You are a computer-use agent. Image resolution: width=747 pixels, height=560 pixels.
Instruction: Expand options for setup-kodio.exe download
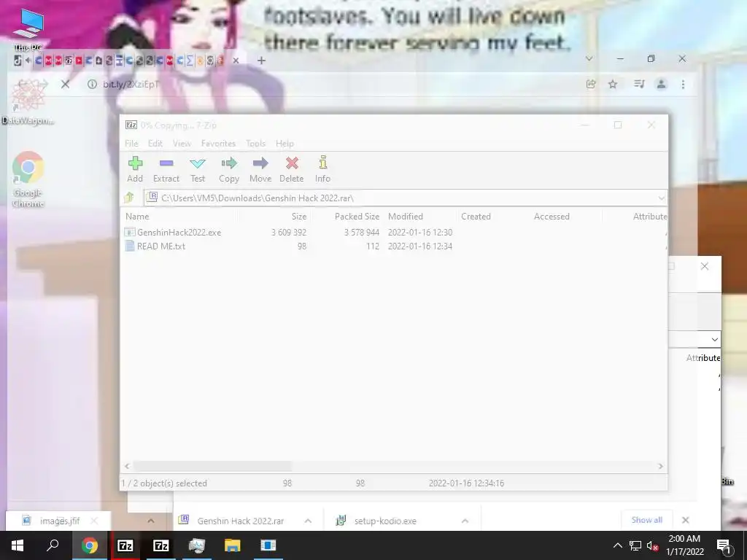(x=465, y=521)
